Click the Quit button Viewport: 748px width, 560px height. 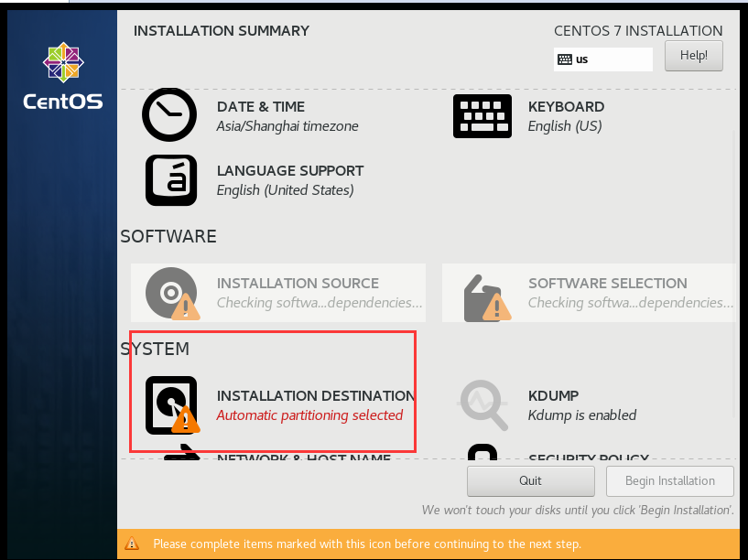[530, 481]
